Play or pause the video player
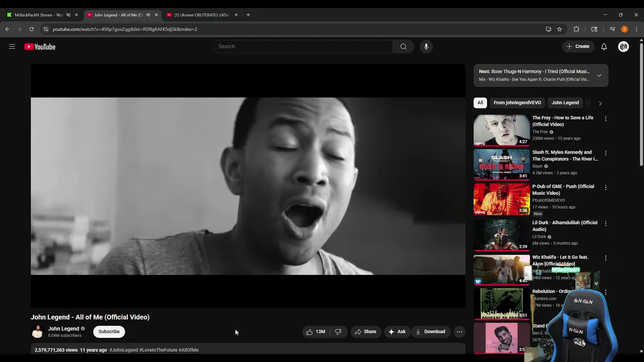Screen dimensions: 644x362 (248, 186)
